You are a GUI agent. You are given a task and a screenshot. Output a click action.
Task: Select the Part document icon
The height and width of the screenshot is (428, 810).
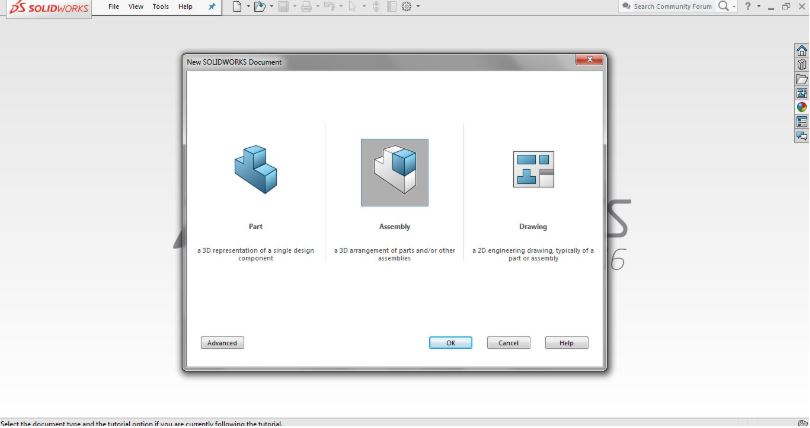tap(256, 169)
